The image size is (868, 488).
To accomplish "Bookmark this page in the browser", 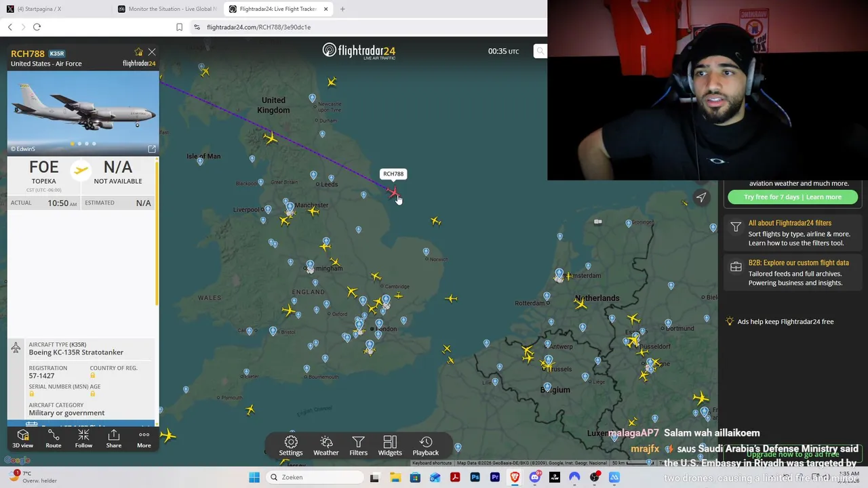I will click(179, 27).
